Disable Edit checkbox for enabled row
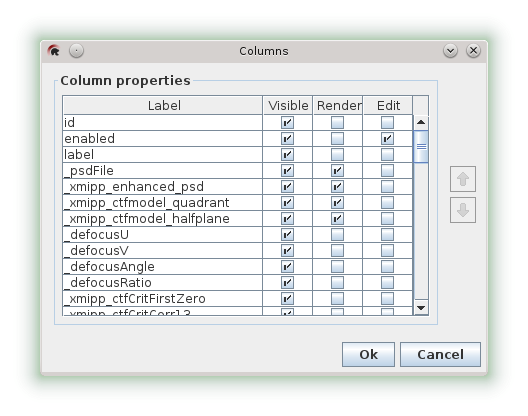Image resolution: width=528 pixels, height=416 pixels. (387, 138)
